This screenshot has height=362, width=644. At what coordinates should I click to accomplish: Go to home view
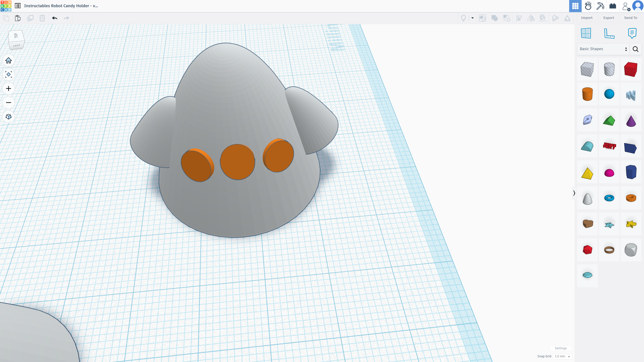pos(9,61)
